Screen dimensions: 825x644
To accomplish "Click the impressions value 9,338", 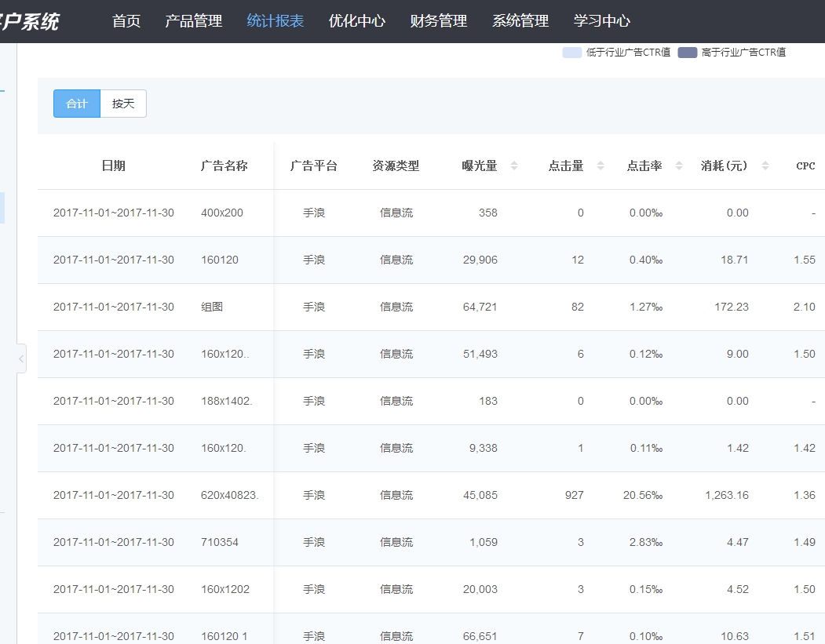I will pos(483,449).
